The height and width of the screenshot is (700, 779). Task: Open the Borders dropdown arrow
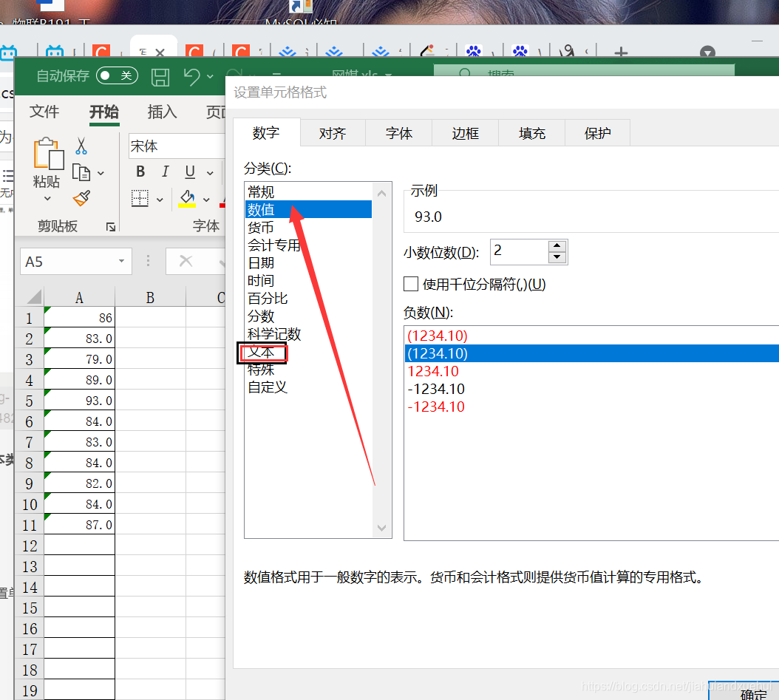160,200
